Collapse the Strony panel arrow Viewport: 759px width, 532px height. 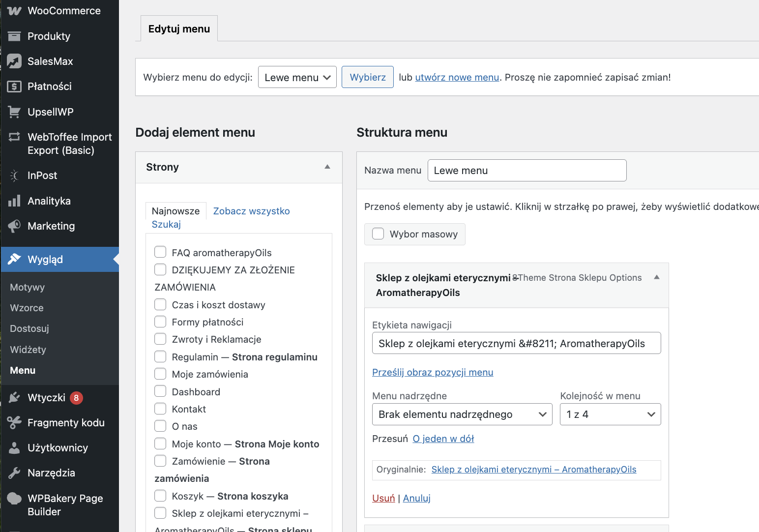click(327, 167)
